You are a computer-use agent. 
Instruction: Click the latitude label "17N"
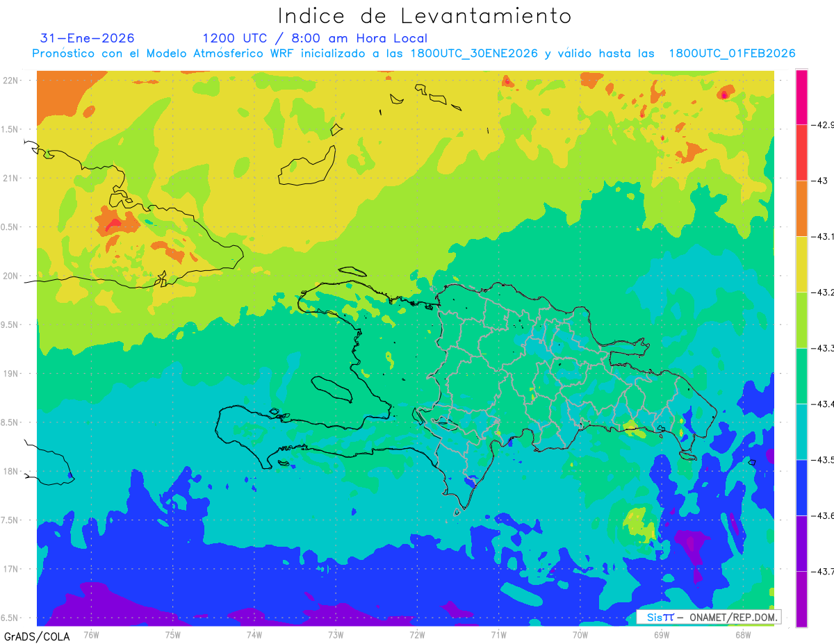click(x=12, y=569)
